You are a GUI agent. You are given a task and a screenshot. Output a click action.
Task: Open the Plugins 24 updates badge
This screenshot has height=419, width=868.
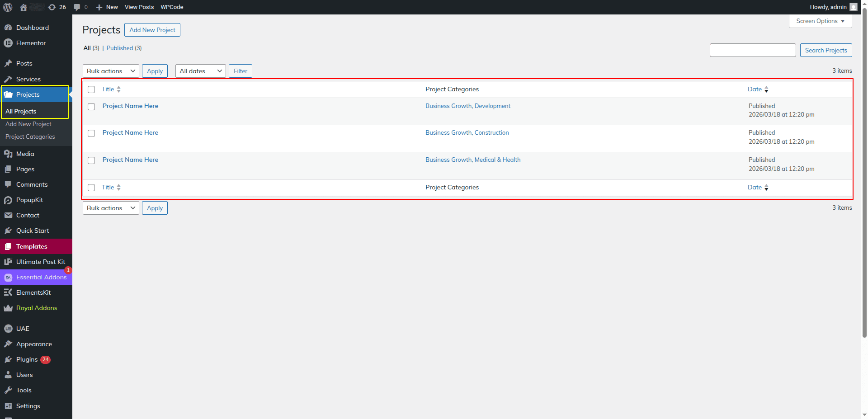(x=45, y=360)
